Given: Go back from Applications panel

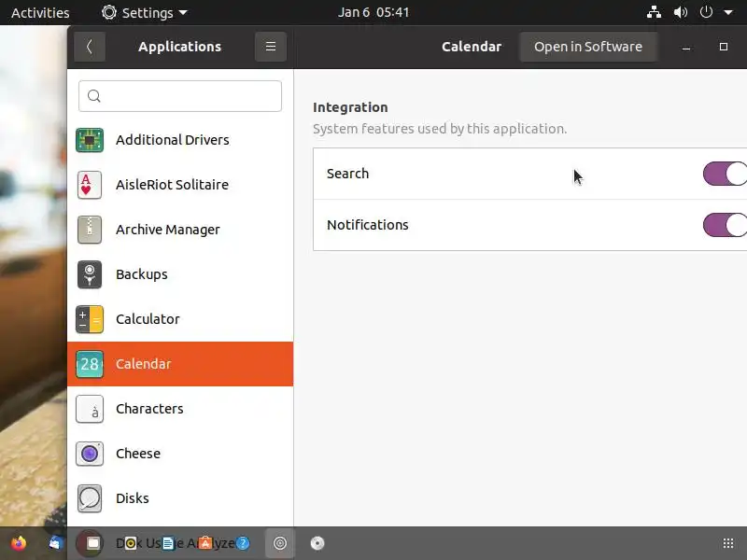Looking at the screenshot, I should (x=90, y=47).
